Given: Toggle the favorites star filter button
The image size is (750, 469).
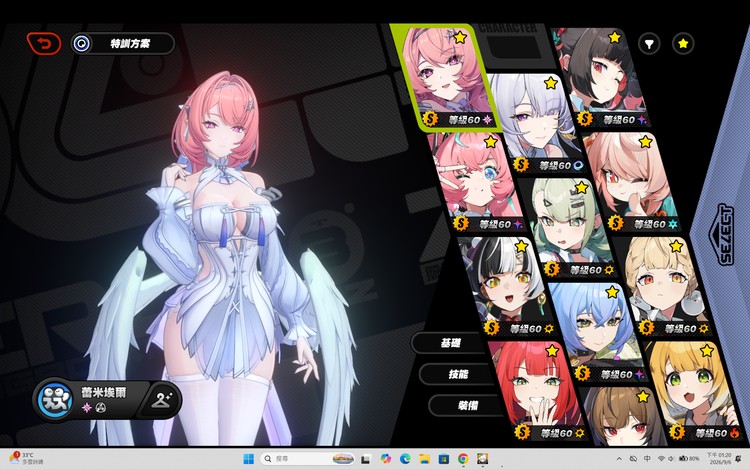Looking at the screenshot, I should pos(683,44).
